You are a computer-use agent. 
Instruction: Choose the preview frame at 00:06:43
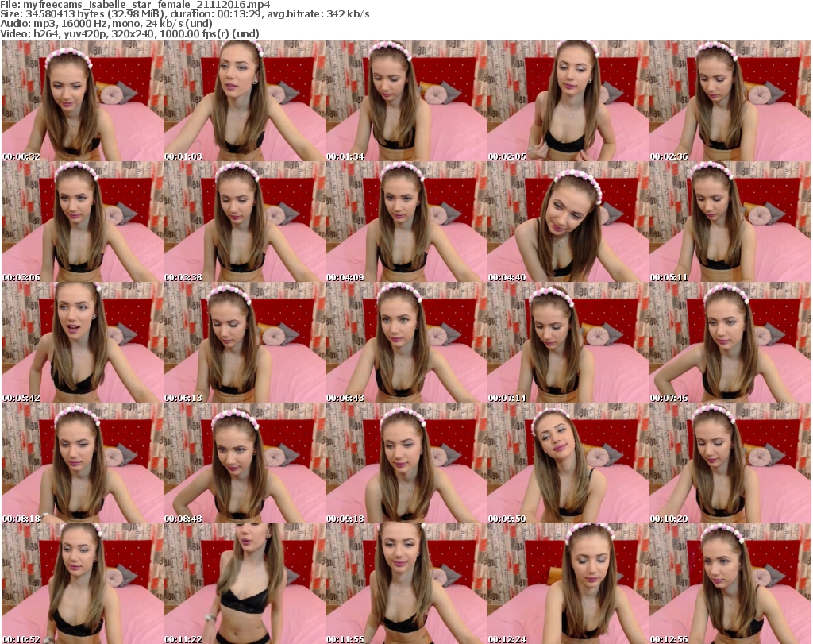click(406, 343)
